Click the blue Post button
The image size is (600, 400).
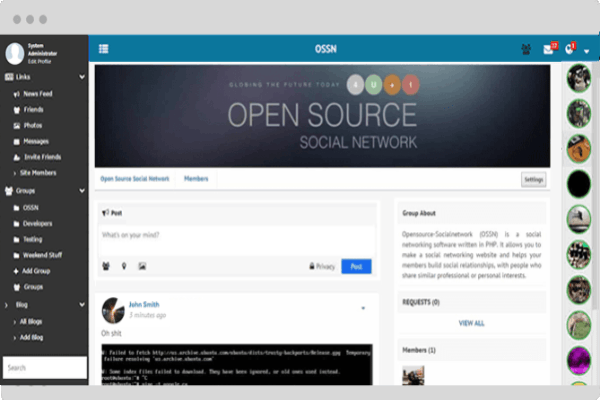point(356,266)
